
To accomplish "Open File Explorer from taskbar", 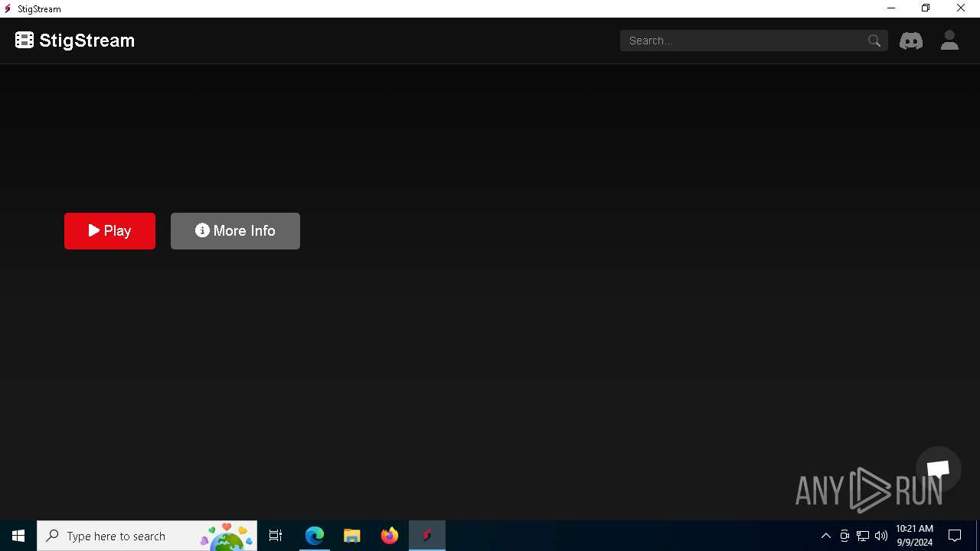I will tap(352, 536).
